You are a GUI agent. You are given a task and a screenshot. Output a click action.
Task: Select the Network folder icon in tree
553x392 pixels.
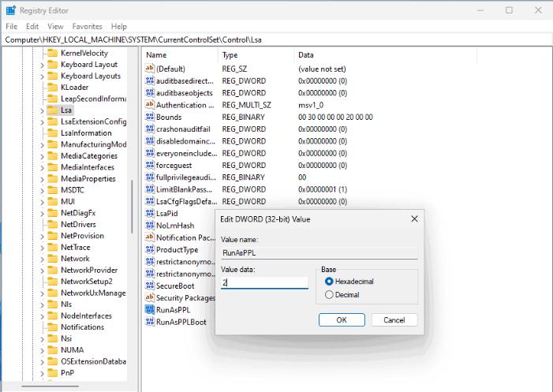click(52, 259)
